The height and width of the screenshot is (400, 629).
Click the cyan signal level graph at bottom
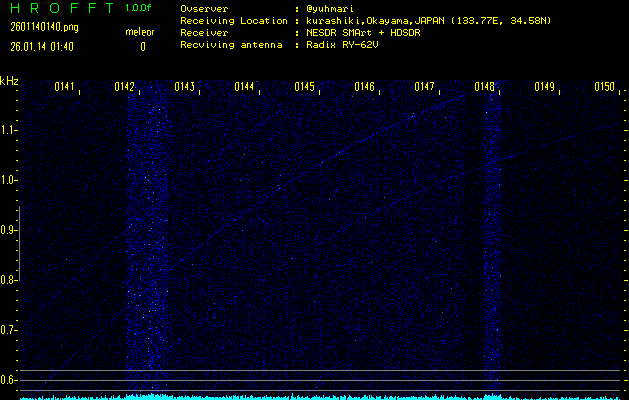(321, 397)
